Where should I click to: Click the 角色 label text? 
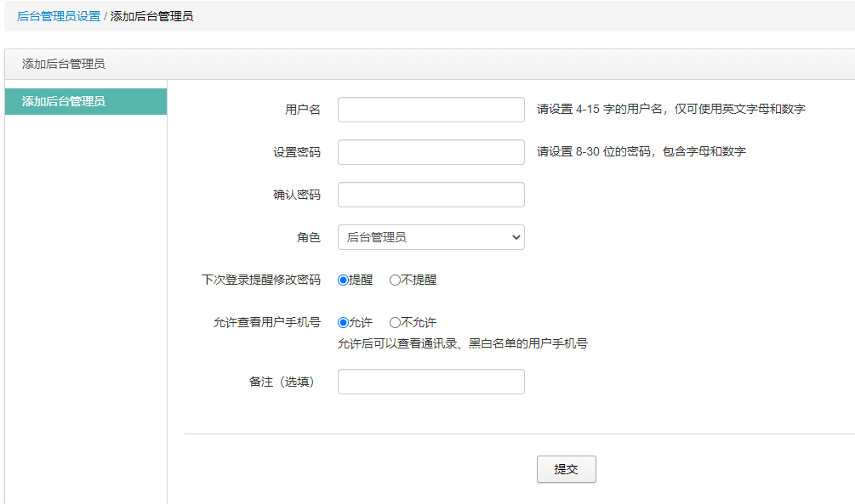point(309,237)
